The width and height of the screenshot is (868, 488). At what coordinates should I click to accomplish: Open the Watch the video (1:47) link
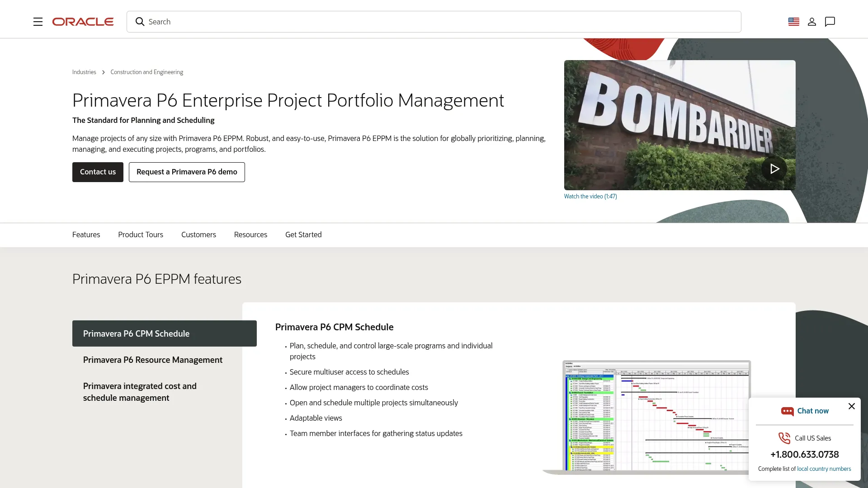[590, 197]
